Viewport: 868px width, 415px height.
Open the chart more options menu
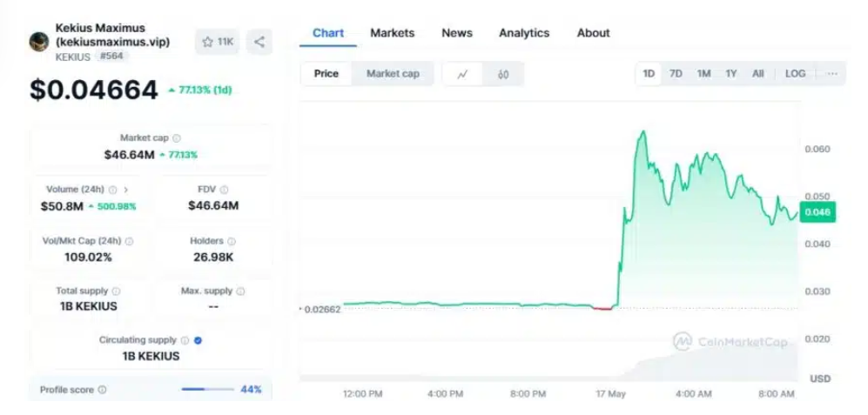coord(832,74)
